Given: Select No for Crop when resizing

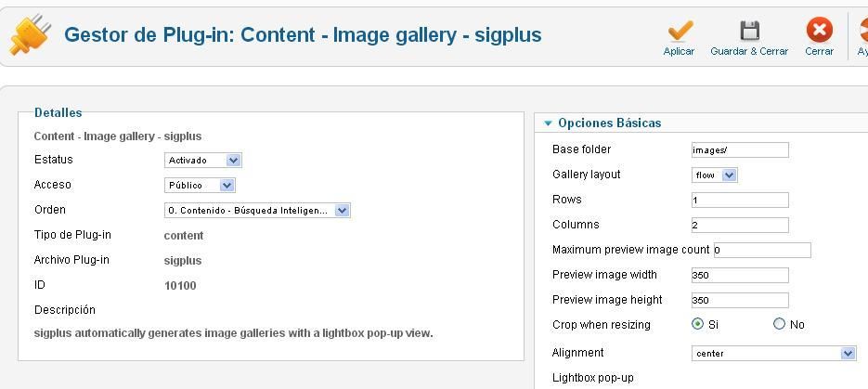Looking at the screenshot, I should click(779, 324).
